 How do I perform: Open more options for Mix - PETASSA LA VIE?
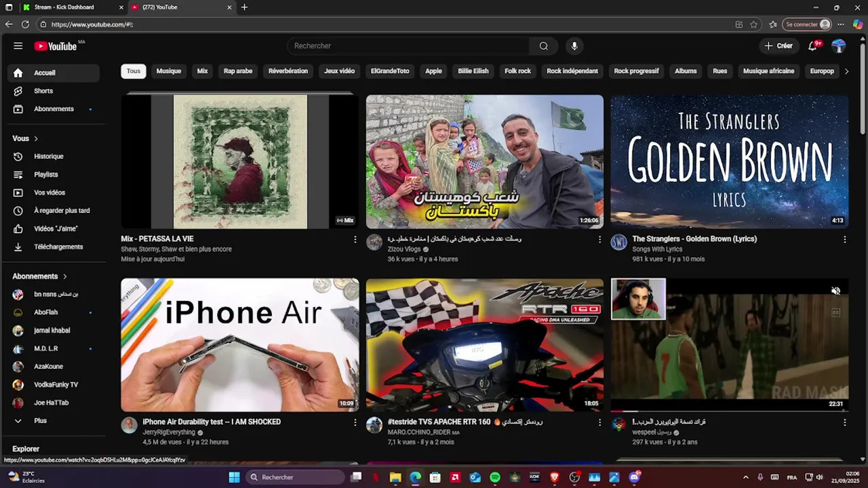pyautogui.click(x=355, y=239)
